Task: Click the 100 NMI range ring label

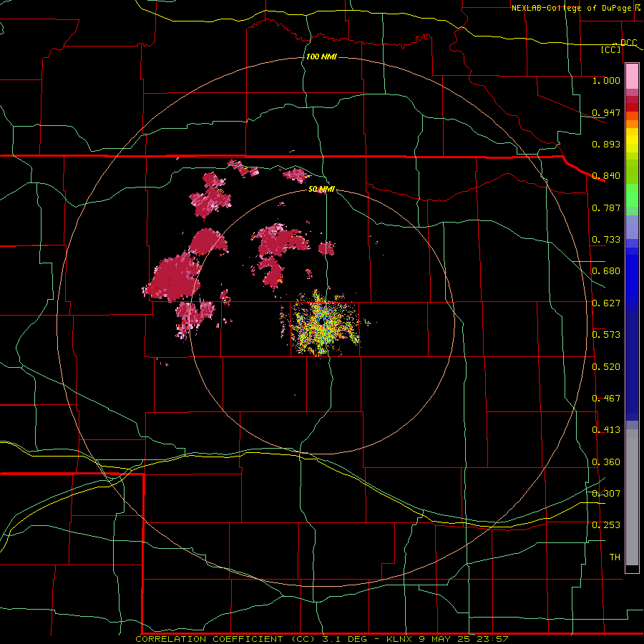Action: coord(321,57)
